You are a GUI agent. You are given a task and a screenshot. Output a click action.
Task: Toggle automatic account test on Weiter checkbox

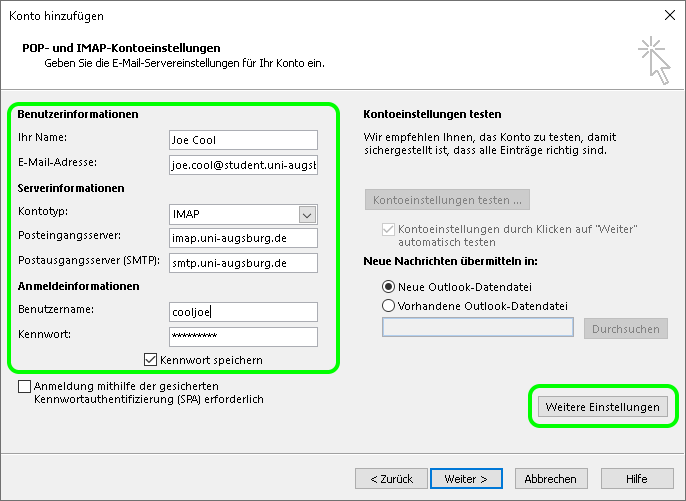(x=389, y=230)
